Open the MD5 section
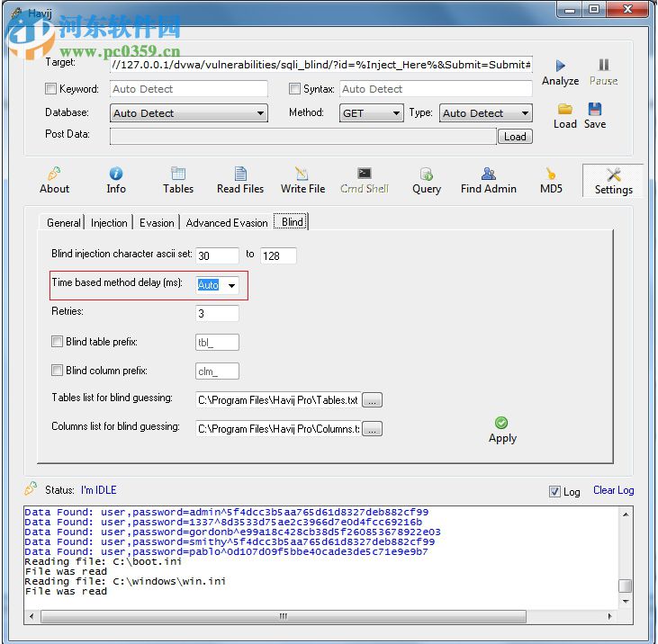Image resolution: width=658 pixels, height=644 pixels. (x=551, y=181)
